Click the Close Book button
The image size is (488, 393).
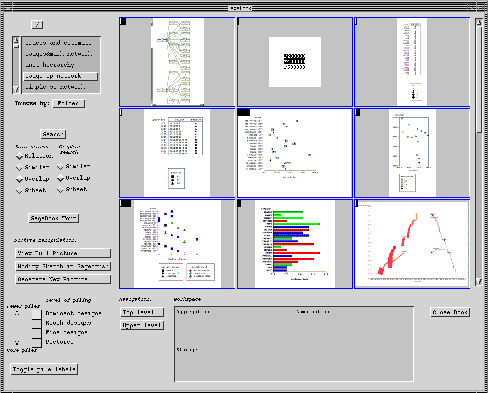[450, 312]
